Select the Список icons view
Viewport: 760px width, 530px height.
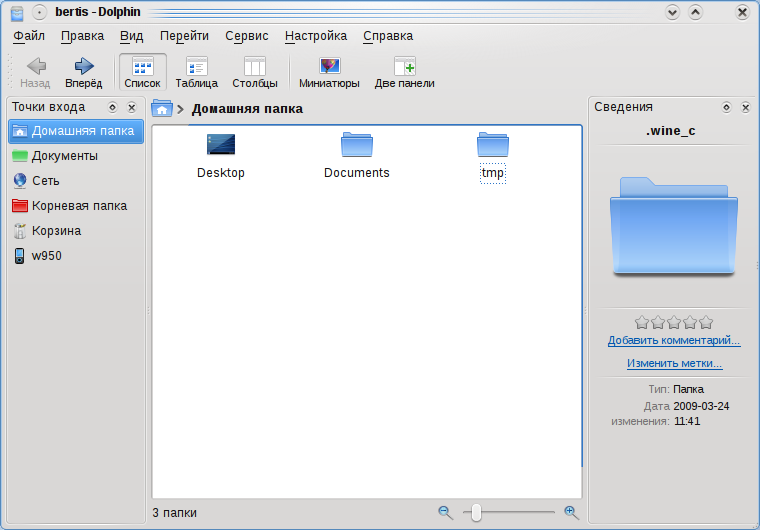tap(142, 72)
